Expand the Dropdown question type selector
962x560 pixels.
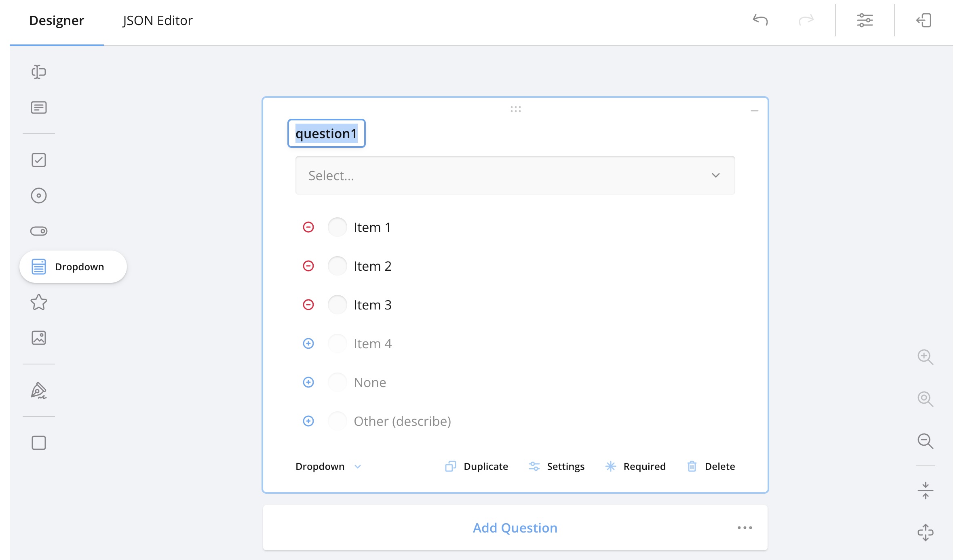[x=328, y=466]
